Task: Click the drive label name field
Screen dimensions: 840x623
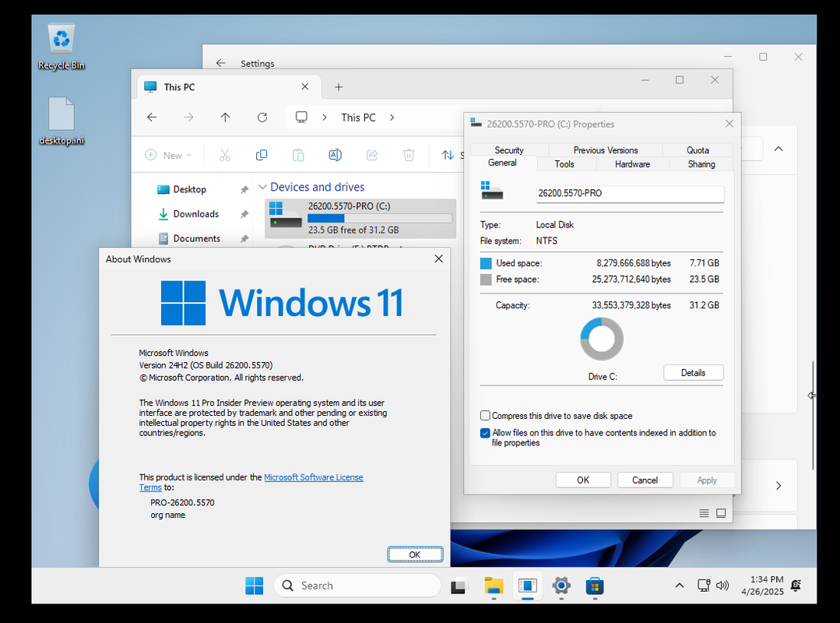Action: [630, 193]
